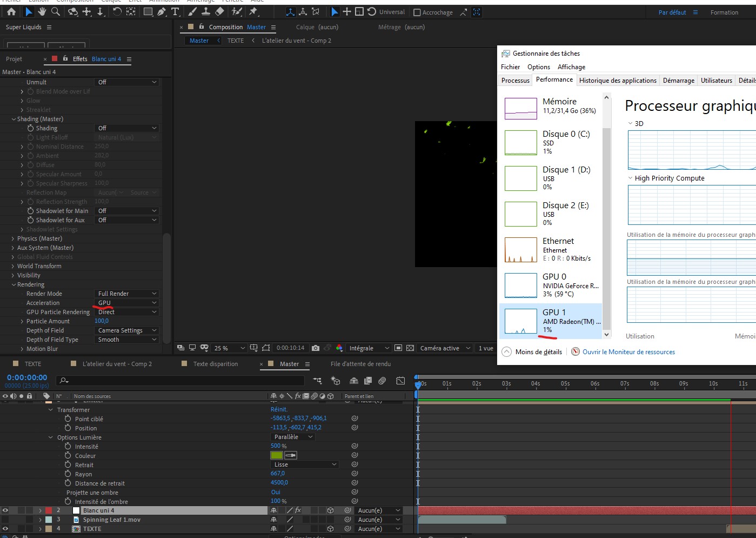Switch to the Processus tab
This screenshot has width=756, height=538.
(x=515, y=81)
